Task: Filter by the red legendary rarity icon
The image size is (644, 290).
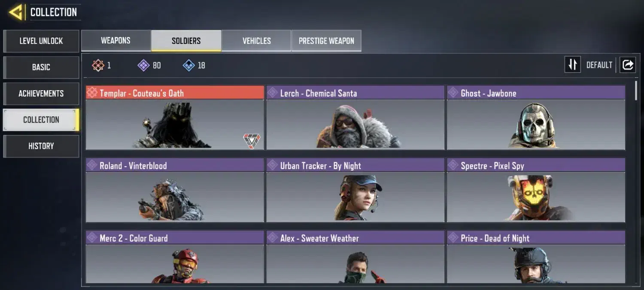Action: (98, 65)
